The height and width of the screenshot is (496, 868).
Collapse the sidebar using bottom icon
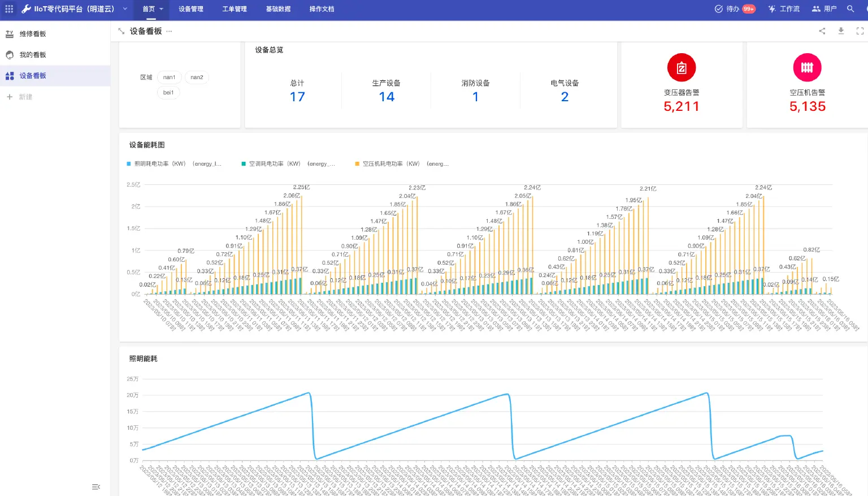coord(96,487)
